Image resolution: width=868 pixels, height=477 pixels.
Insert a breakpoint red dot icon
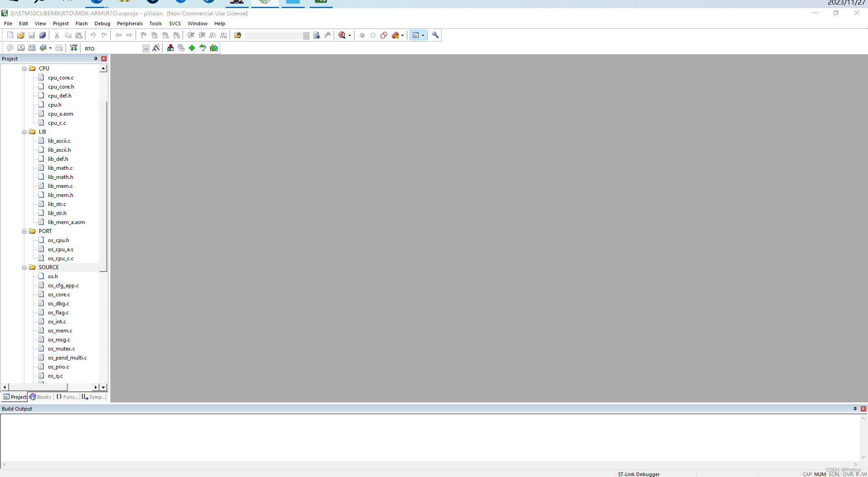coord(362,35)
